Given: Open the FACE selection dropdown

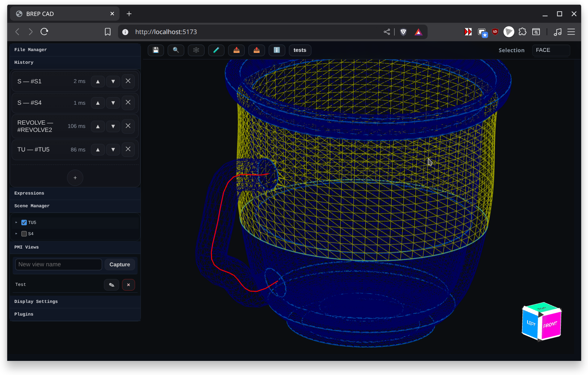Looking at the screenshot, I should click(x=551, y=50).
